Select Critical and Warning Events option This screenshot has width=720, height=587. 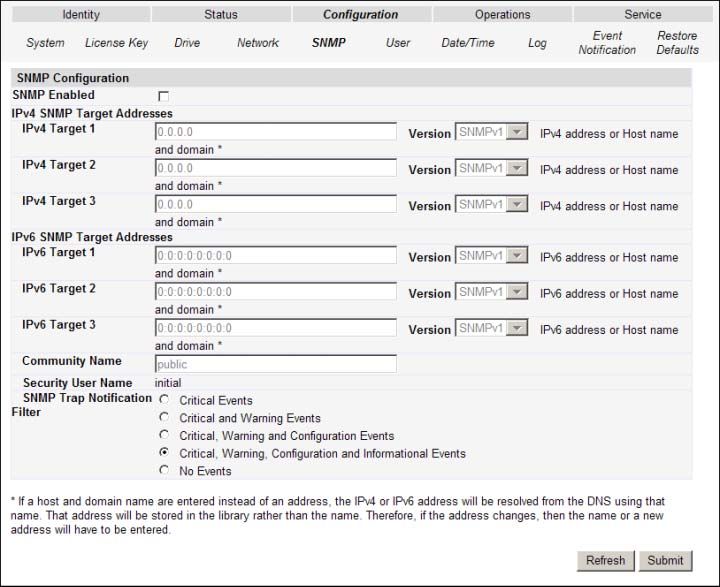click(164, 417)
